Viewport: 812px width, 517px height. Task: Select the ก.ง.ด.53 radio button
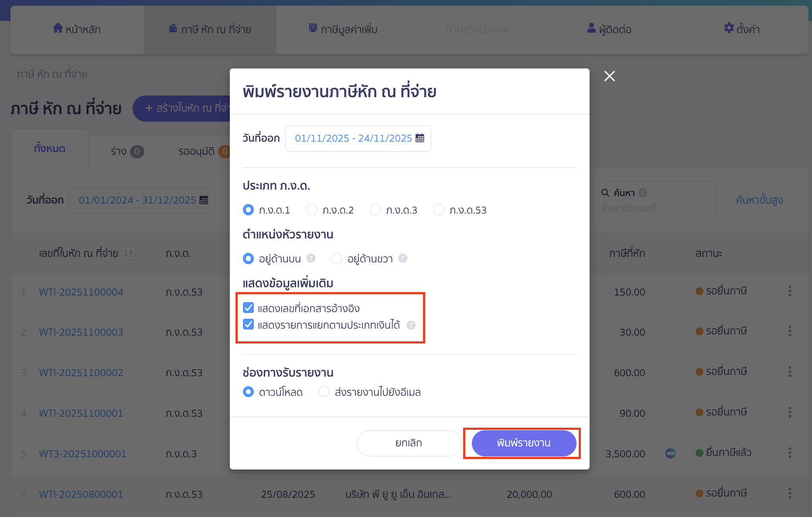(439, 210)
